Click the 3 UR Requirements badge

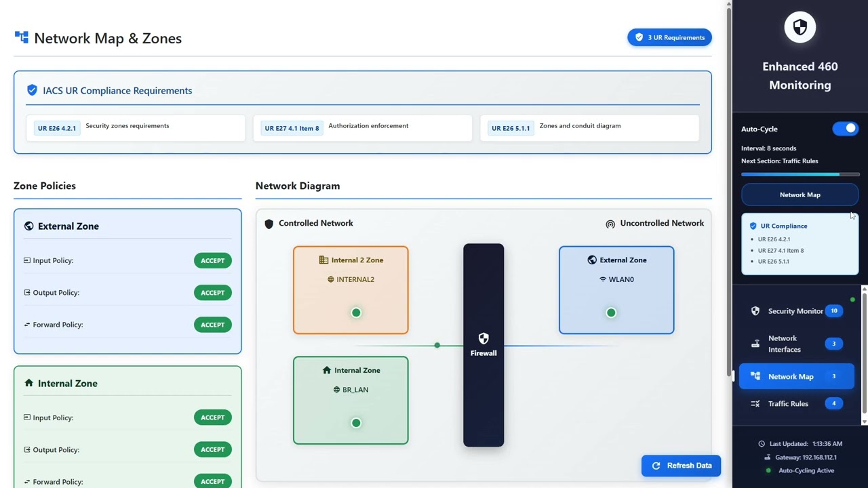pyautogui.click(x=669, y=37)
